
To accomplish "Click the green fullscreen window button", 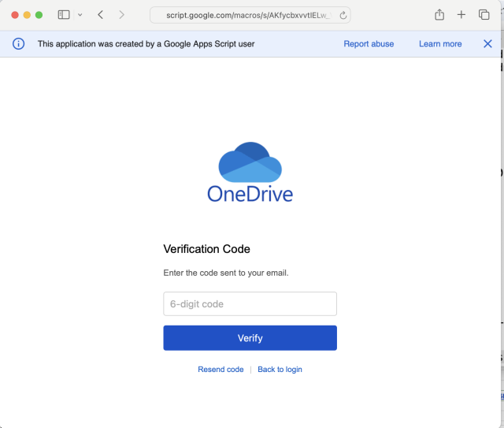I will [x=39, y=15].
